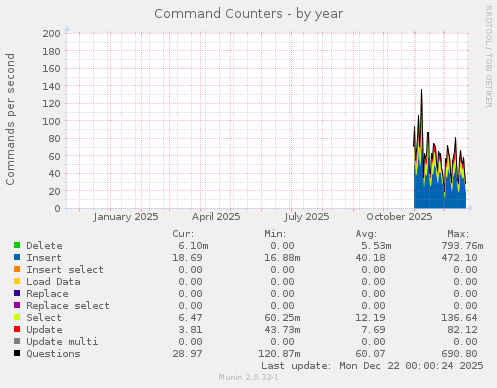Image resolution: width=497 pixels, height=388 pixels.
Task: Click Insert max value 472.10
Action: (x=459, y=258)
